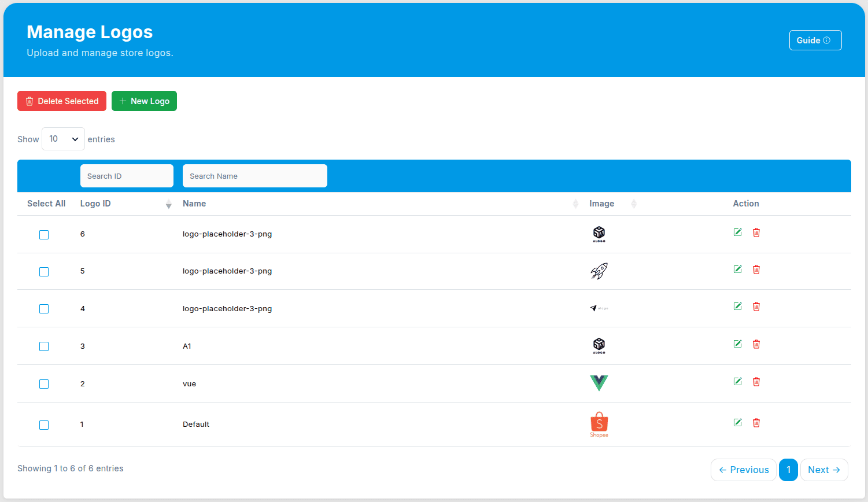This screenshot has height=502, width=868.
Task: Add a New Logo
Action: pos(144,101)
